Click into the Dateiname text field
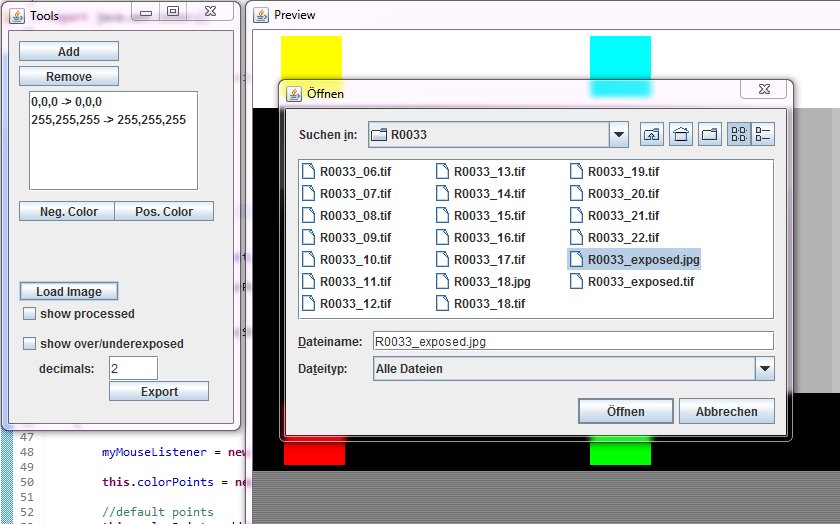Image resolution: width=840 pixels, height=524 pixels. click(572, 341)
